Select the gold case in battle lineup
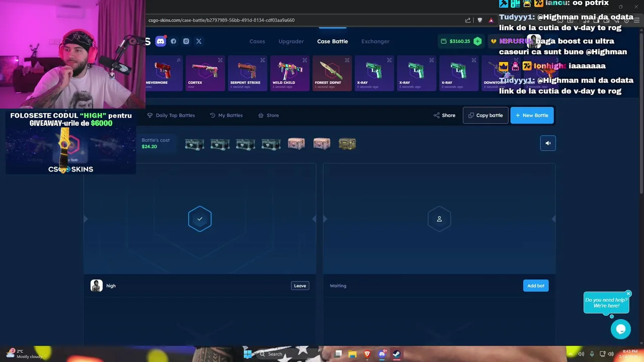This screenshot has height=362, width=644. [347, 144]
